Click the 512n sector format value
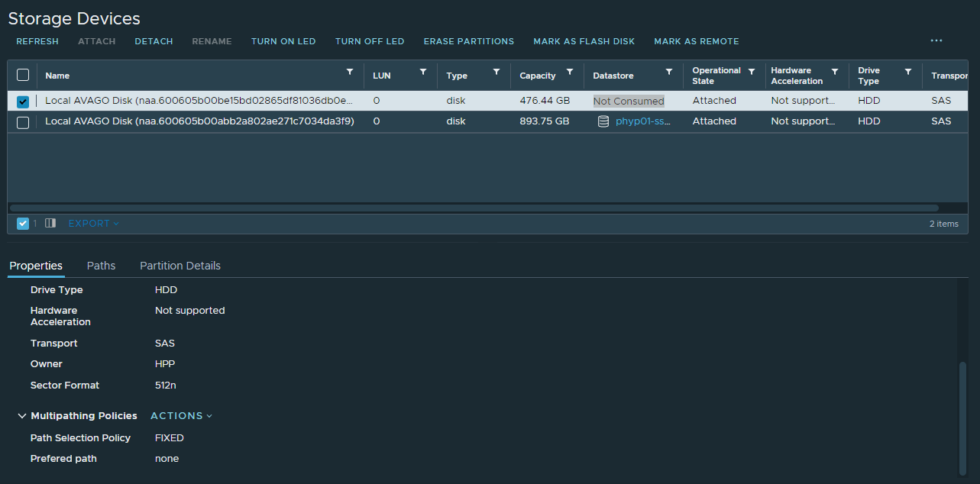The width and height of the screenshot is (980, 484). click(x=166, y=386)
